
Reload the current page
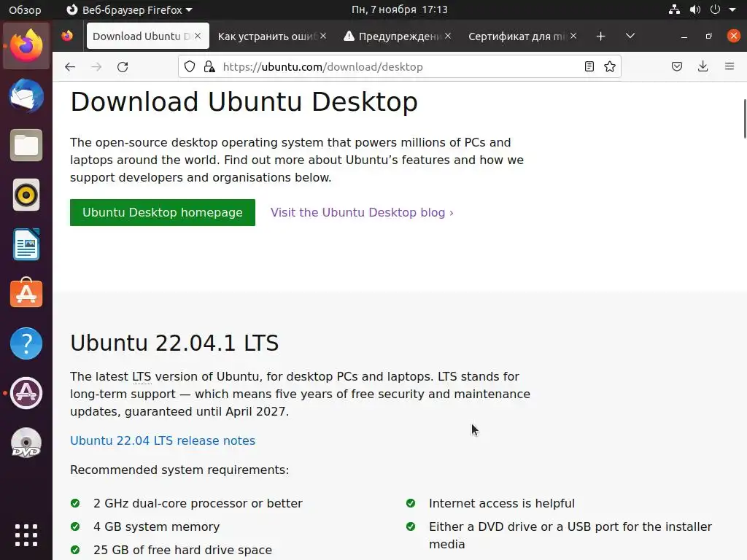tap(123, 67)
